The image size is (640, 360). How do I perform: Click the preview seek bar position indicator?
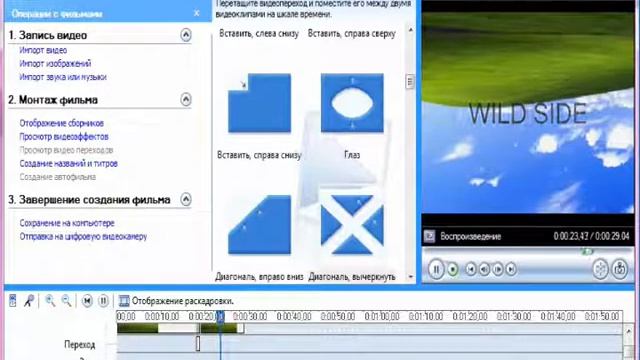[x=587, y=251]
